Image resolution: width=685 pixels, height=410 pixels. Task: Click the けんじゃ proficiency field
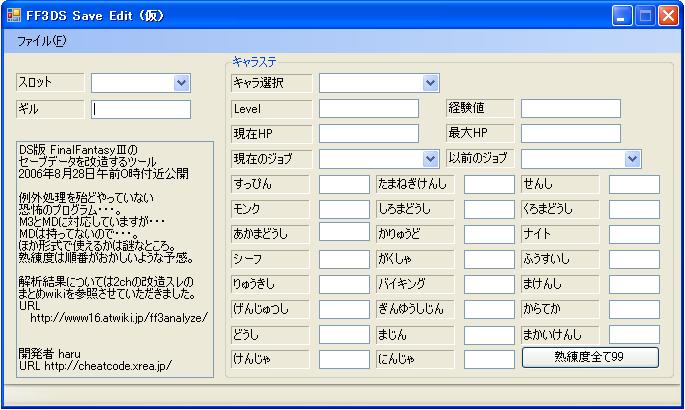pos(344,359)
